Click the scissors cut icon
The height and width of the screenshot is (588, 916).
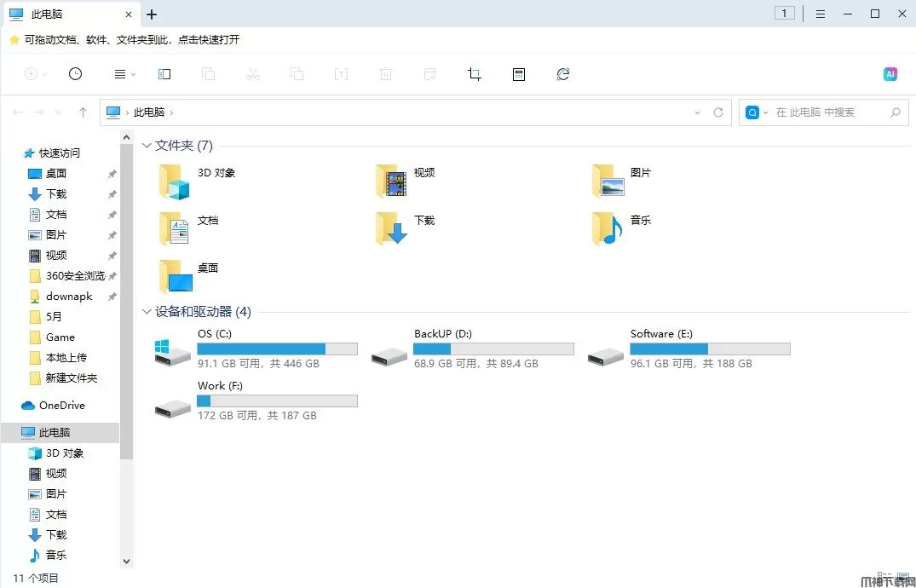[x=253, y=74]
